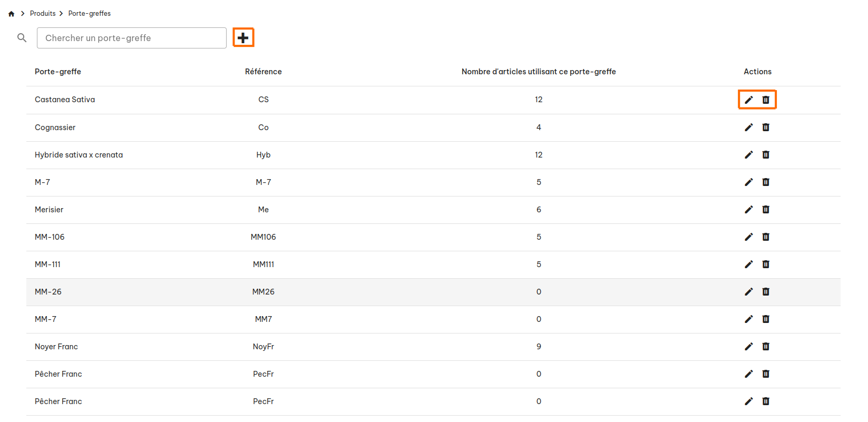Click the plus icon to add a porte-greffe
This screenshot has height=422, width=868.
[243, 38]
